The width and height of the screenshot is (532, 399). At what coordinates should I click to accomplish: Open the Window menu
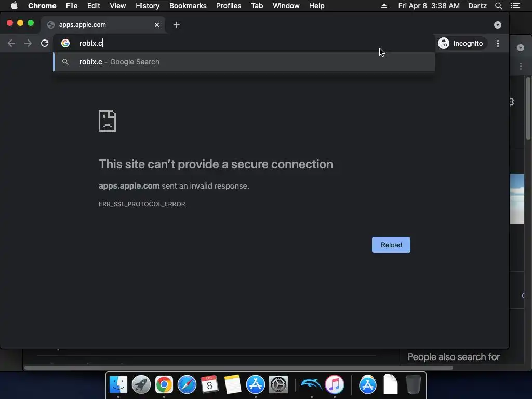tap(286, 6)
